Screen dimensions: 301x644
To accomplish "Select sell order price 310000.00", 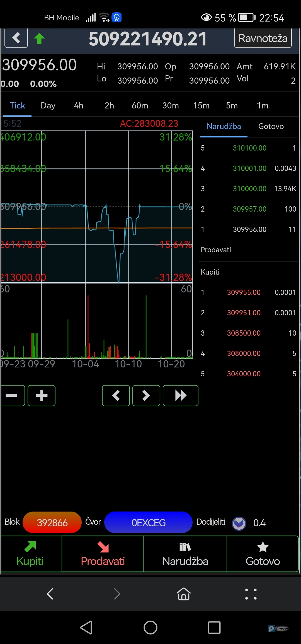I will pos(249,189).
